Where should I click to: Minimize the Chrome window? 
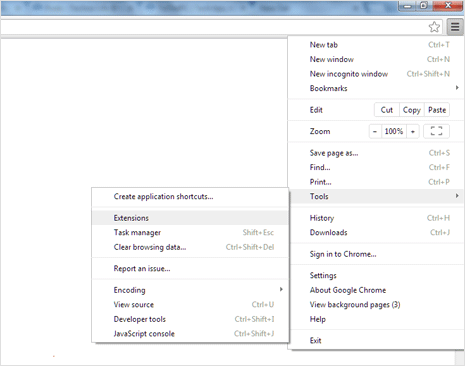click(407, 6)
